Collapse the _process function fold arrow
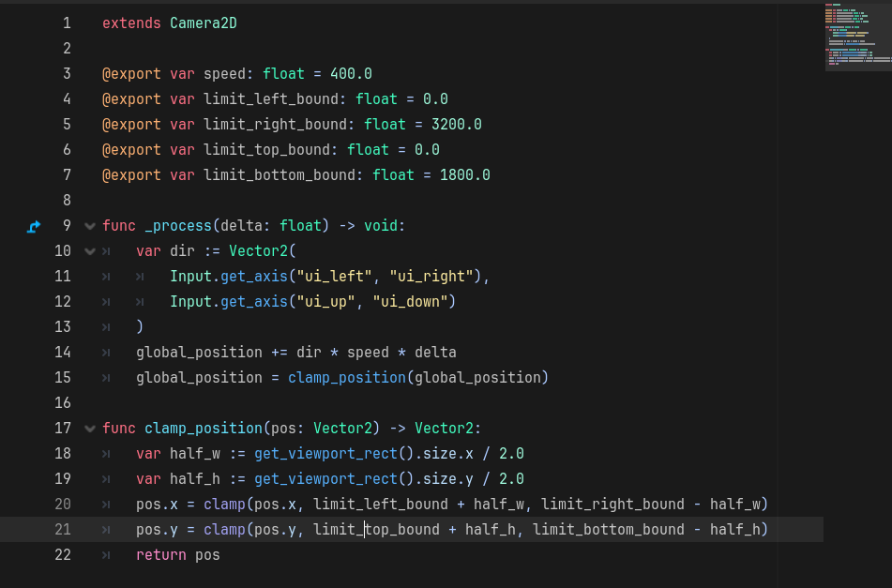Screen dimensions: 892x588 tap(90, 226)
